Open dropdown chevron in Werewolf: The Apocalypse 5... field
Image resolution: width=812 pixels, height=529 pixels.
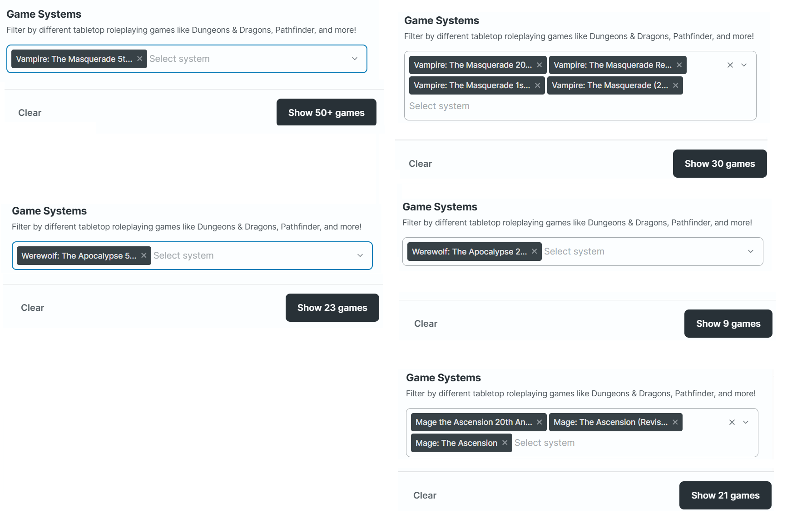(x=360, y=255)
